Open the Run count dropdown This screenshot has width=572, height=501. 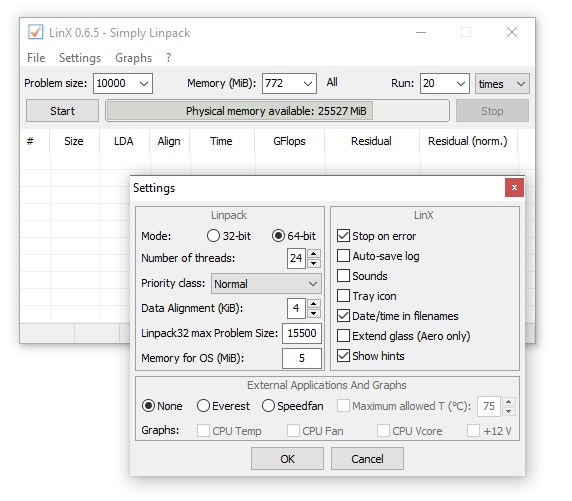pyautogui.click(x=461, y=84)
